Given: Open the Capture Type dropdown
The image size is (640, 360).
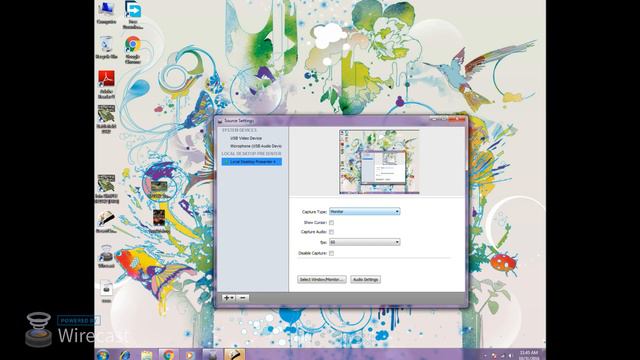Looking at the screenshot, I should coord(364,211).
